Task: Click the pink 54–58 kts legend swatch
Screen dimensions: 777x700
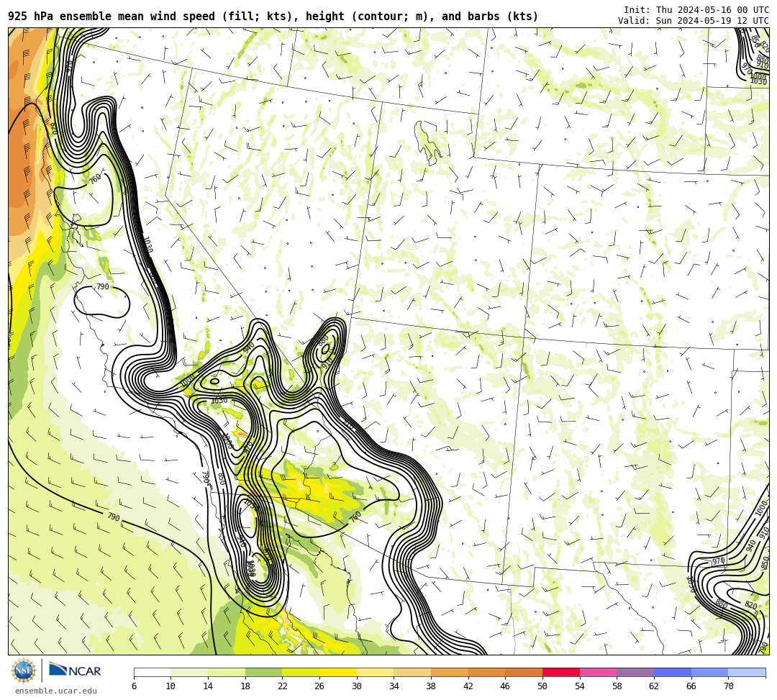Action: click(598, 672)
